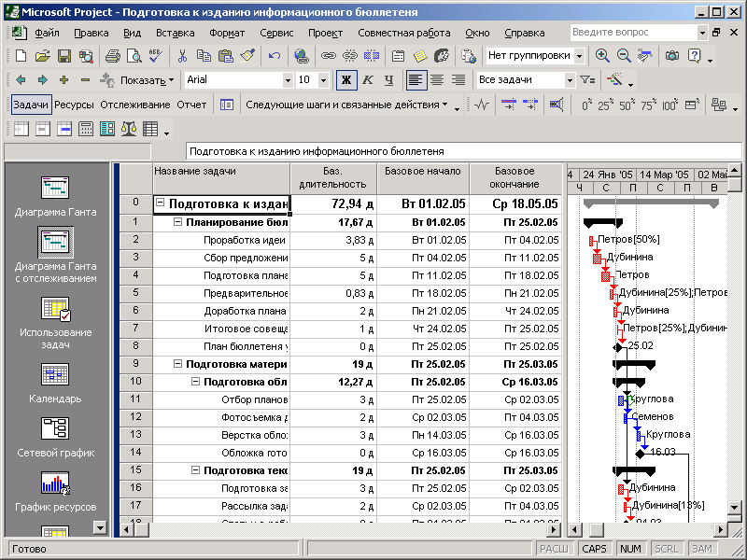Open the Проект menu
This screenshot has height=560, width=747.
pos(325,33)
